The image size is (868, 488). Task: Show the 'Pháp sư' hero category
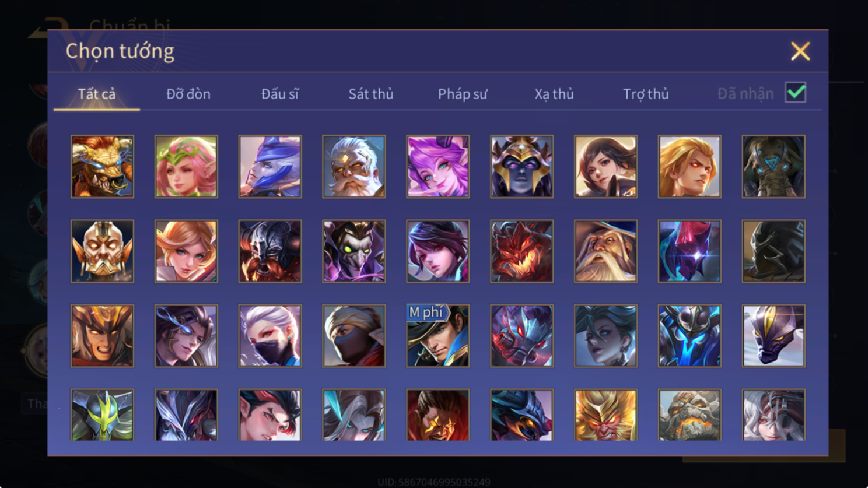(x=463, y=94)
